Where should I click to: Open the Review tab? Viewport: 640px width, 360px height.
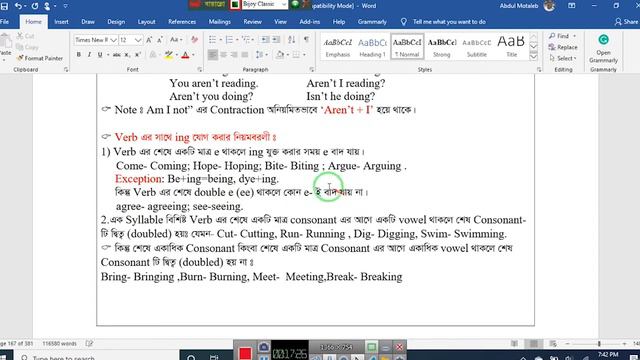(x=252, y=22)
